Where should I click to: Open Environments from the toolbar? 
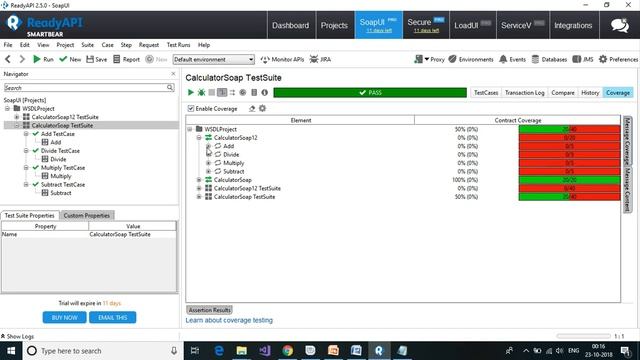[471, 59]
